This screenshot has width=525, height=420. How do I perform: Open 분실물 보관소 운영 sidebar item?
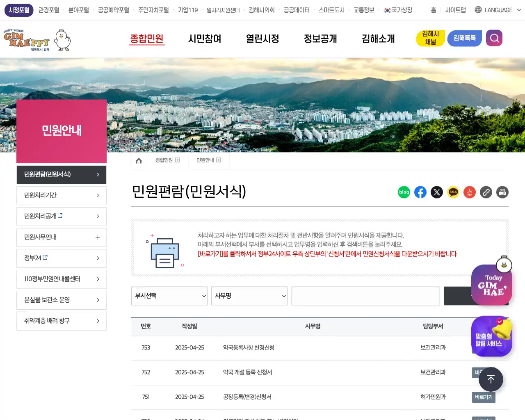point(62,300)
